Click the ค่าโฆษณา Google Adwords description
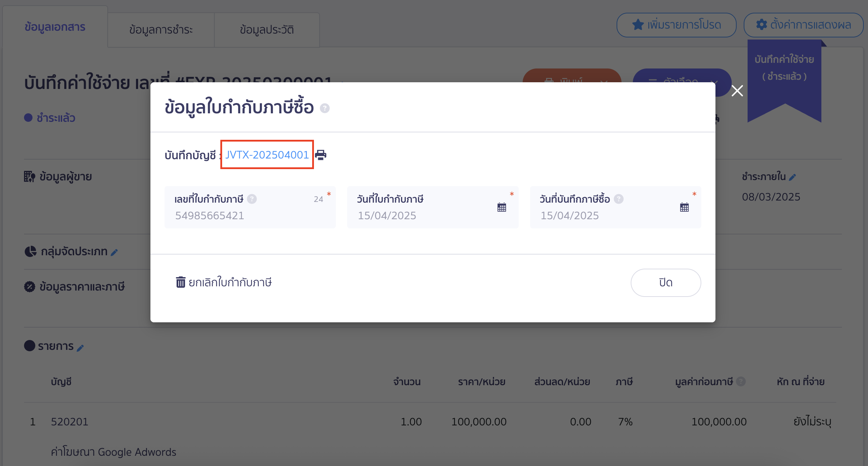 (113, 452)
